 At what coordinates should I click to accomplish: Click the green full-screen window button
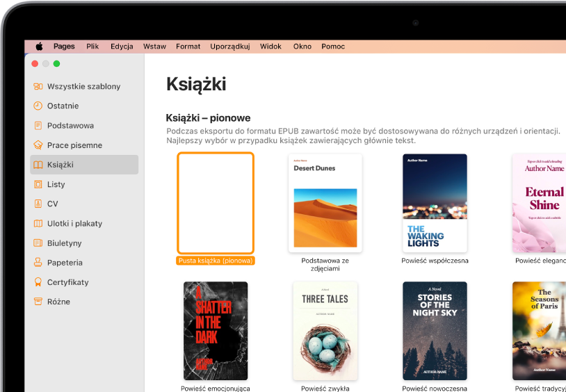tap(57, 64)
